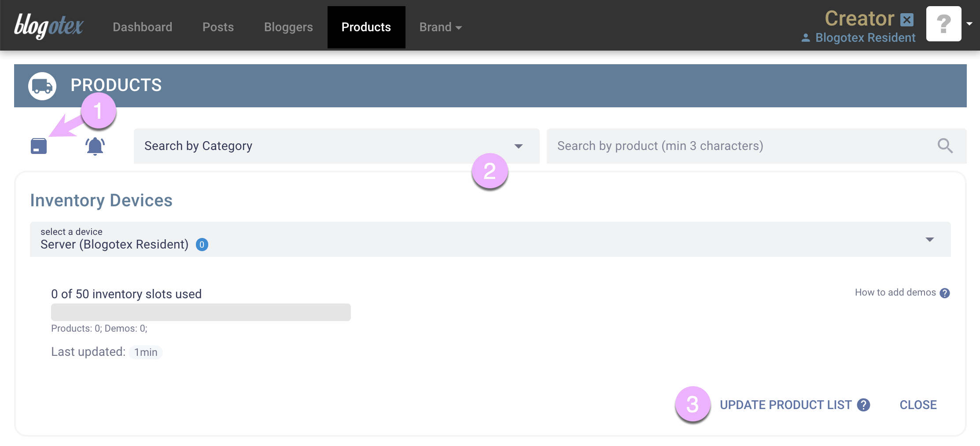Image resolution: width=980 pixels, height=446 pixels.
Task: Open the Bloggers section
Action: point(288,27)
